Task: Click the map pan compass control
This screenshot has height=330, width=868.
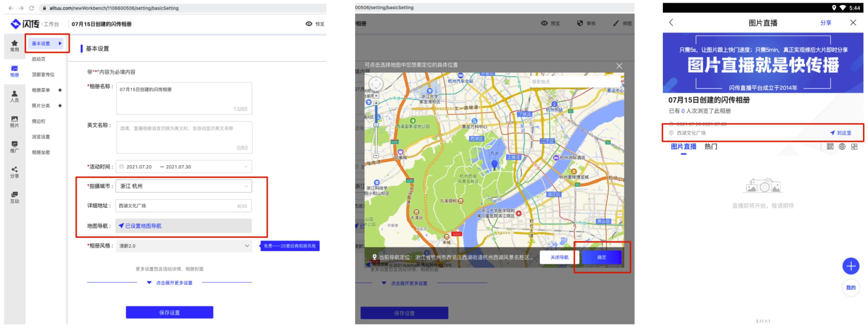Action: [x=376, y=84]
